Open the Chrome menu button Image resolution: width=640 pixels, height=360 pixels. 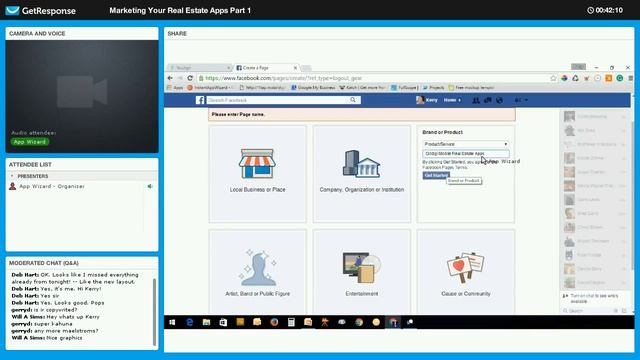pyautogui.click(x=631, y=78)
